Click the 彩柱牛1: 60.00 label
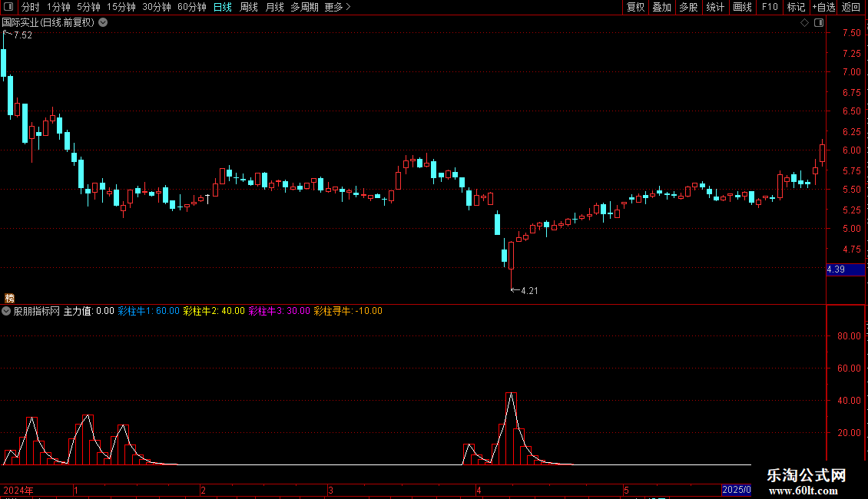Viewport: 868px width, 499px height. coord(148,311)
